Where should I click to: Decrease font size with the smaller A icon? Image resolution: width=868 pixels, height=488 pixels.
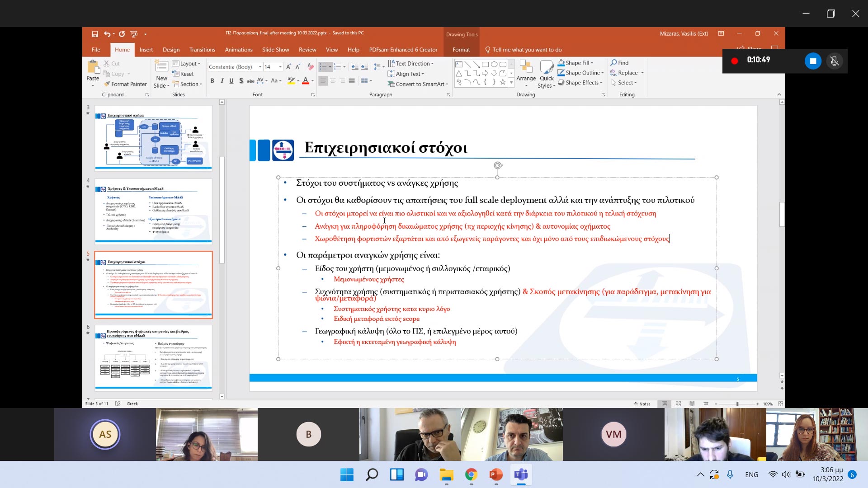[x=297, y=67]
